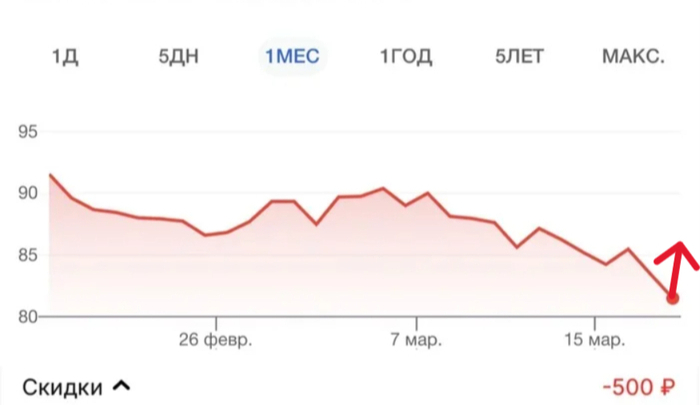Image resolution: width=700 pixels, height=405 pixels.
Task: Click the 80 value axis label
Action: pos(28,317)
